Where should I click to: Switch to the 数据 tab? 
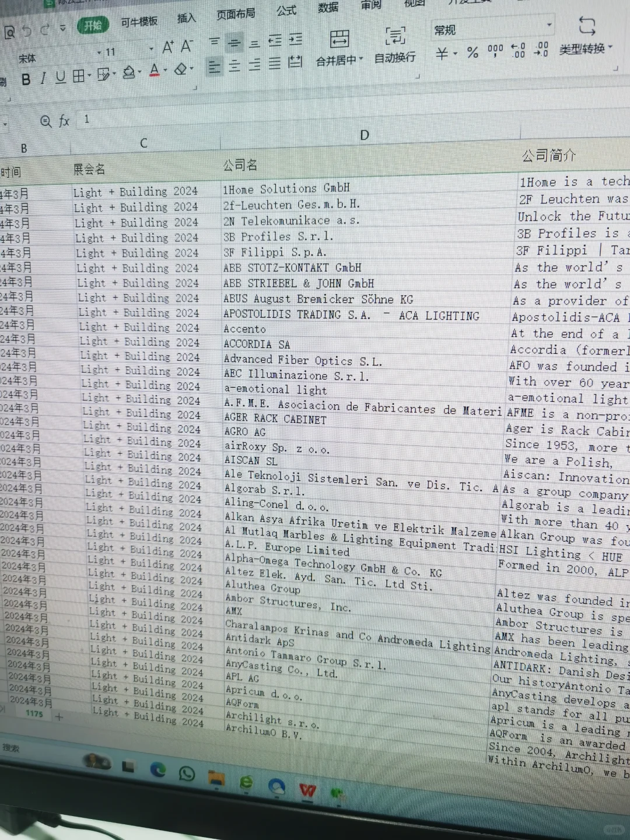(328, 8)
